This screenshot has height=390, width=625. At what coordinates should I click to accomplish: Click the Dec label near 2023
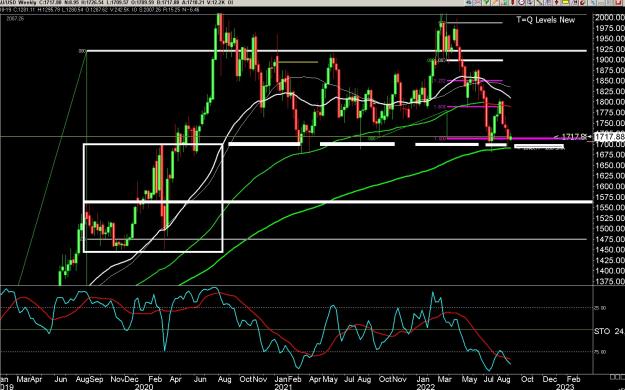[550, 379]
